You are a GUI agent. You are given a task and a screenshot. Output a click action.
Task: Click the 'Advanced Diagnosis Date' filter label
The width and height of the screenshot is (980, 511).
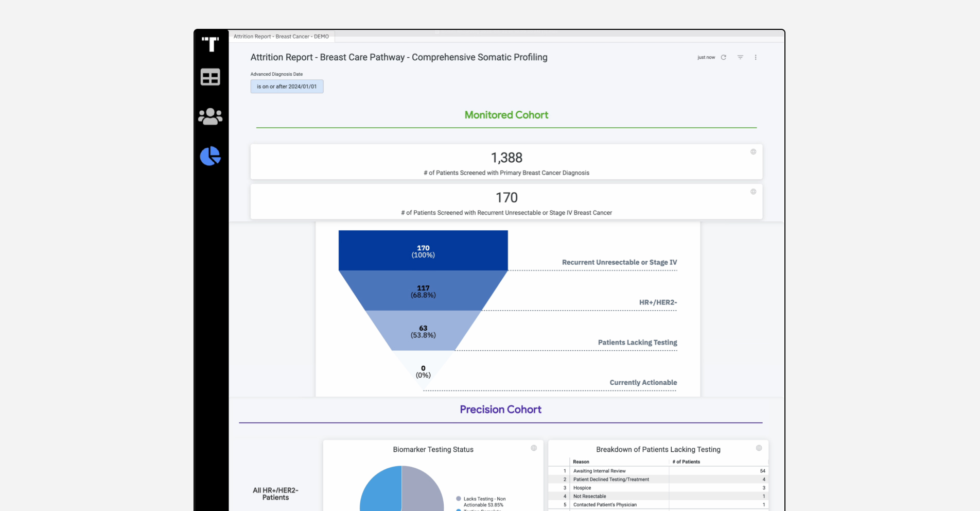[x=276, y=74]
